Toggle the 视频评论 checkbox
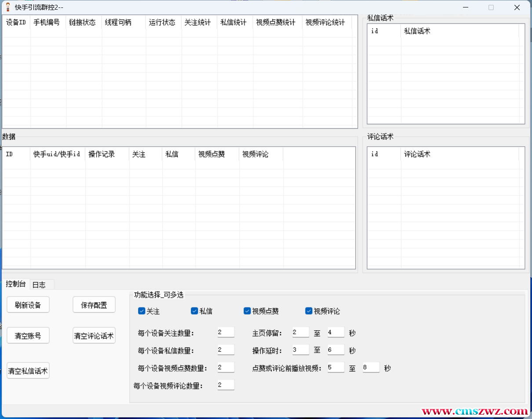The height and width of the screenshot is (419, 532). [309, 311]
